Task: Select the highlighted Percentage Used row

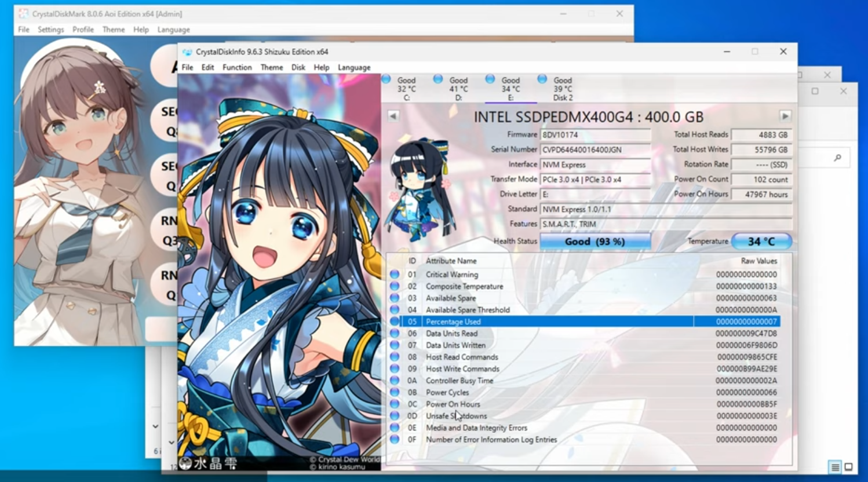Action: (x=583, y=322)
